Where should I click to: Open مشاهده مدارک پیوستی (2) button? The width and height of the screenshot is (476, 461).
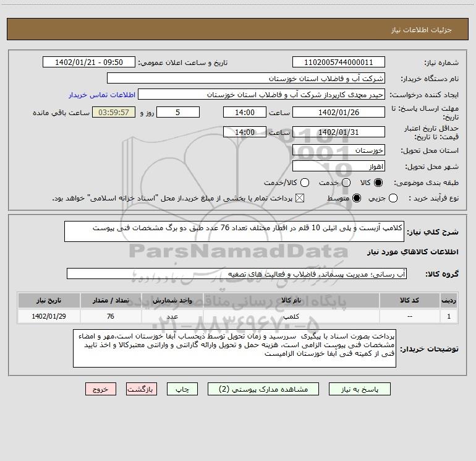click(263, 389)
